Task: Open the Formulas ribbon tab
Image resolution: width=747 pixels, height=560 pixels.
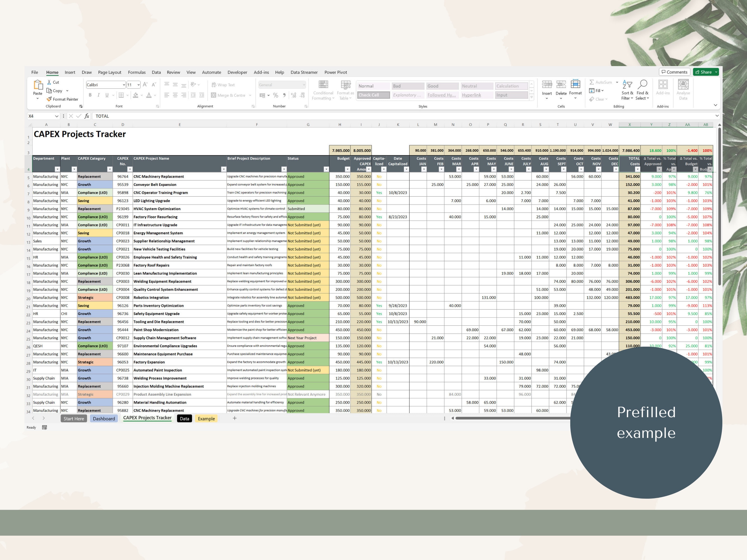Action: 137,72
